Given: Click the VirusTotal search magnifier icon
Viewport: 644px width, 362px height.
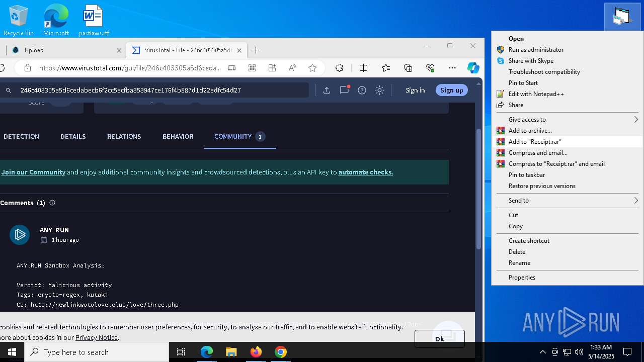Looking at the screenshot, I should pyautogui.click(x=8, y=90).
